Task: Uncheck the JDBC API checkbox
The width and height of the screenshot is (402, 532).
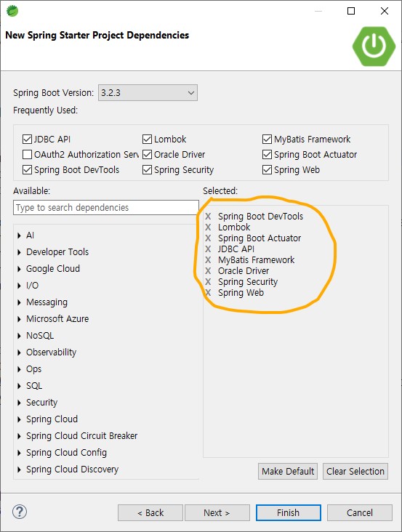Action: click(x=27, y=139)
